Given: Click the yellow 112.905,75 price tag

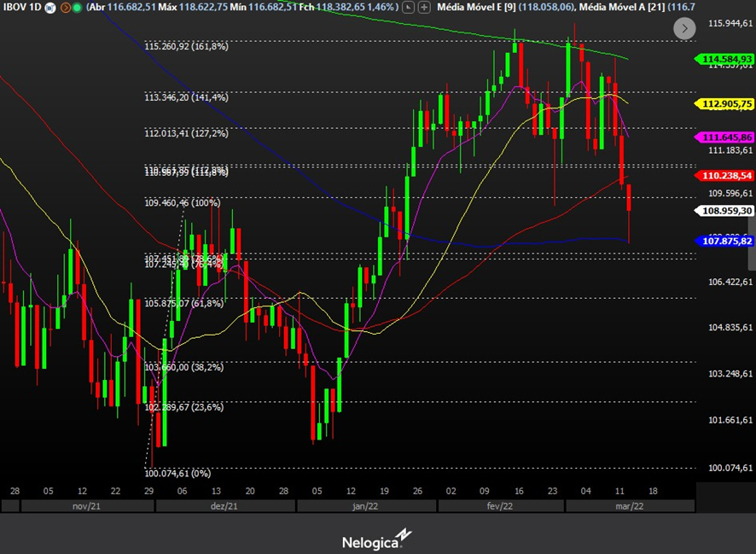Looking at the screenshot, I should [x=724, y=103].
